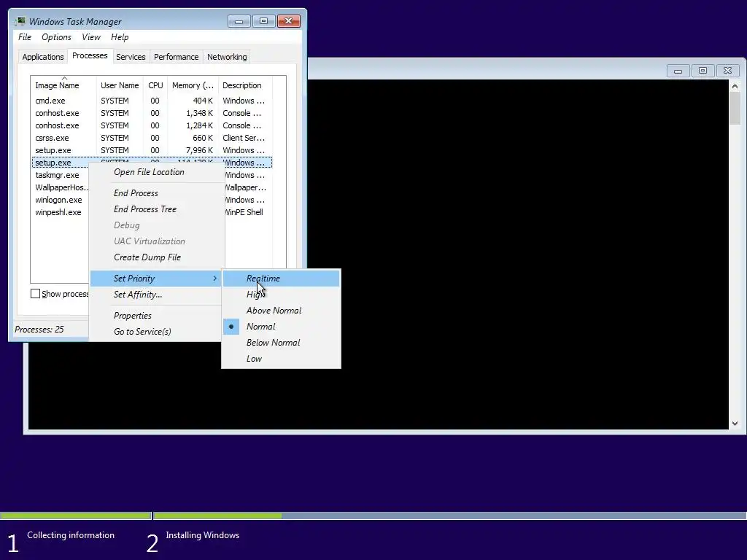747x560 pixels.
Task: Maximize the Windows Task Manager window
Action: (x=263, y=21)
